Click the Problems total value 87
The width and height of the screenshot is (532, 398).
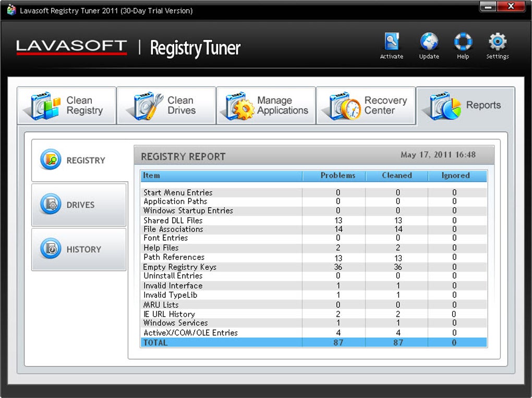click(x=338, y=342)
